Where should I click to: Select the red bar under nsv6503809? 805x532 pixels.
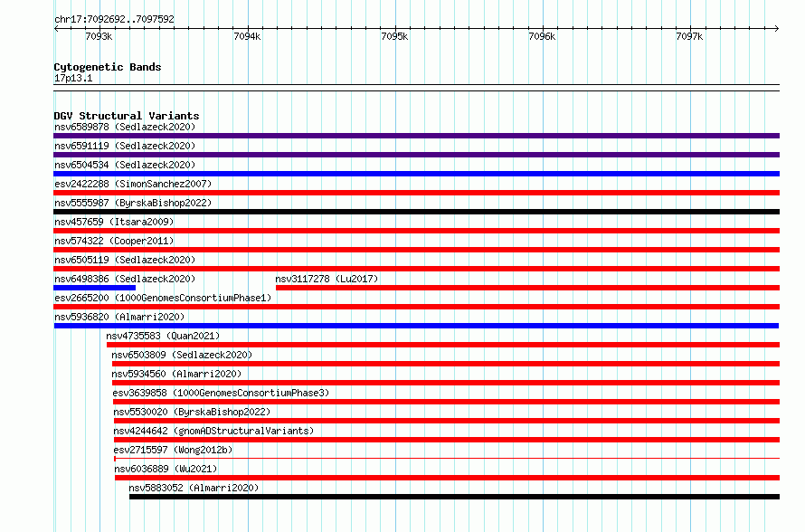point(446,364)
